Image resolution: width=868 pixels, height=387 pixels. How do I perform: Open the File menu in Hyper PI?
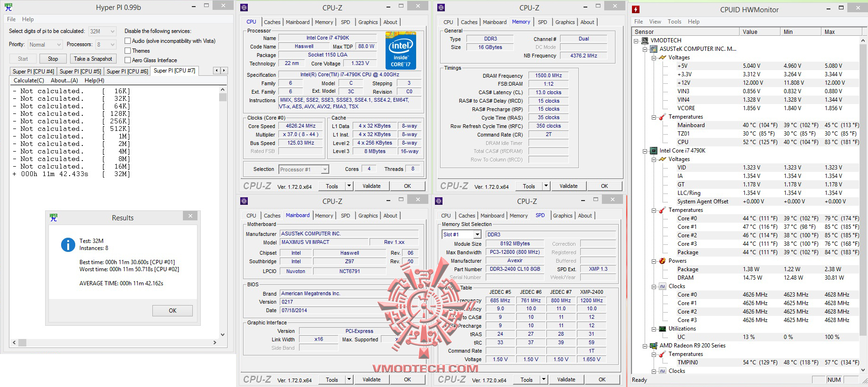point(11,19)
